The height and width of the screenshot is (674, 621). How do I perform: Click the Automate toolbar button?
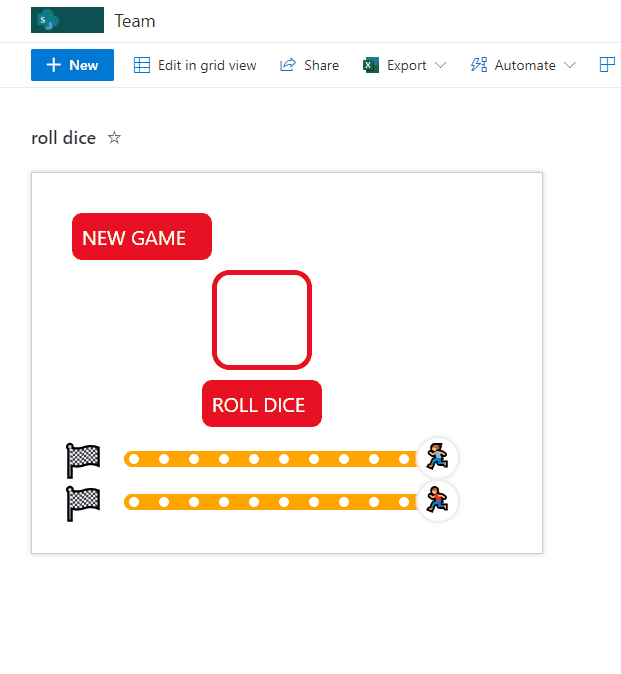coord(513,65)
